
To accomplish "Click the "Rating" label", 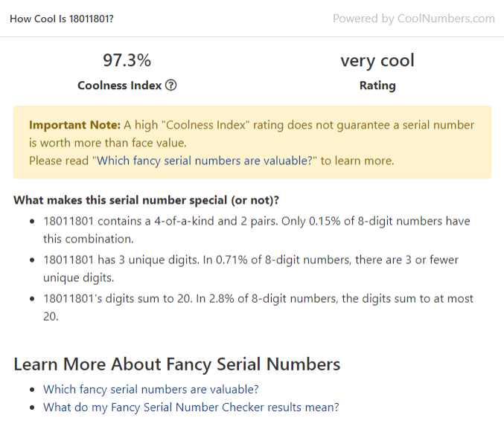I will [377, 86].
